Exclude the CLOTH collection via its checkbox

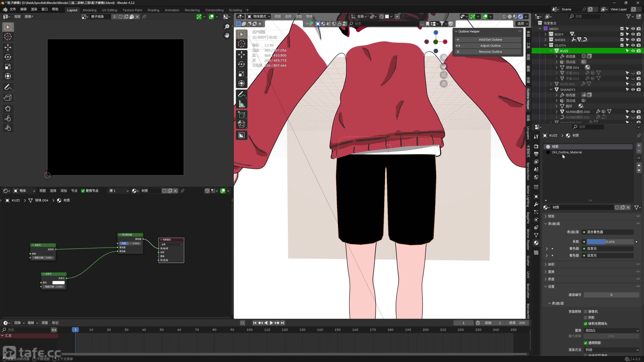pyautogui.click(x=622, y=45)
